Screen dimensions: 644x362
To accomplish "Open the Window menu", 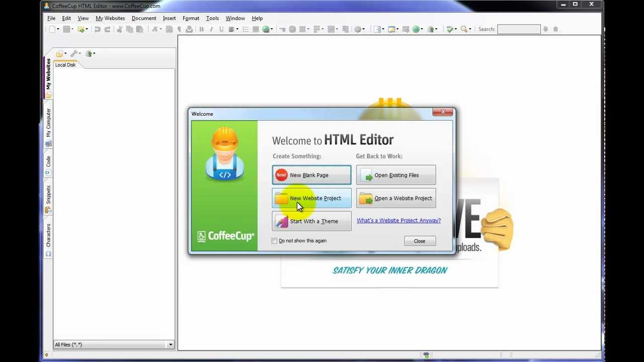I will 235,18.
